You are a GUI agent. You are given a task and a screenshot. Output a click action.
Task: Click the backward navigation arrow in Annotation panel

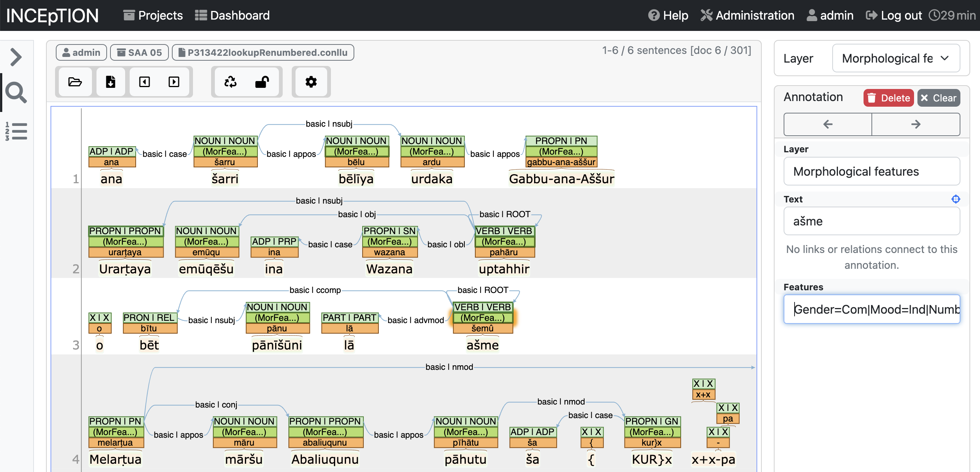[827, 124]
